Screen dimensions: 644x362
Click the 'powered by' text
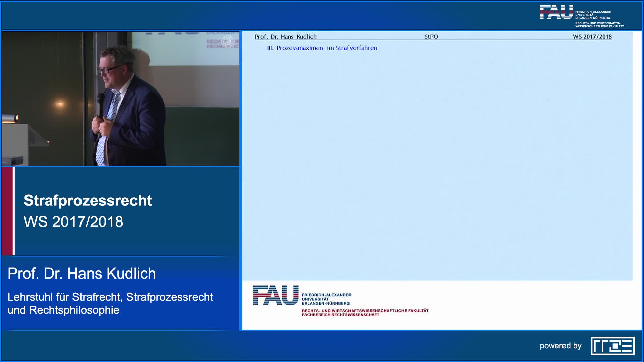pos(560,346)
